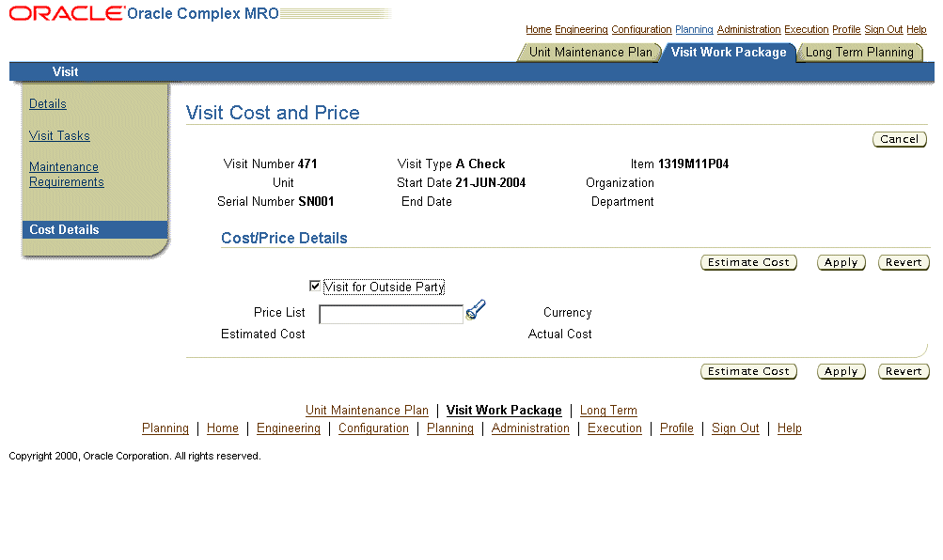Viewport: 943px width, 560px height.
Task: Click Sign Out in top navigation
Action: click(884, 29)
